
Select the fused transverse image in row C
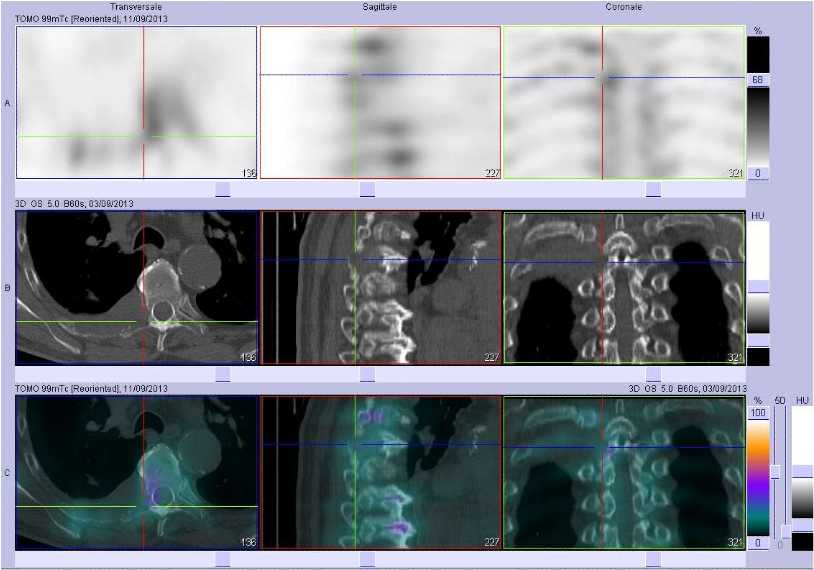click(137, 472)
